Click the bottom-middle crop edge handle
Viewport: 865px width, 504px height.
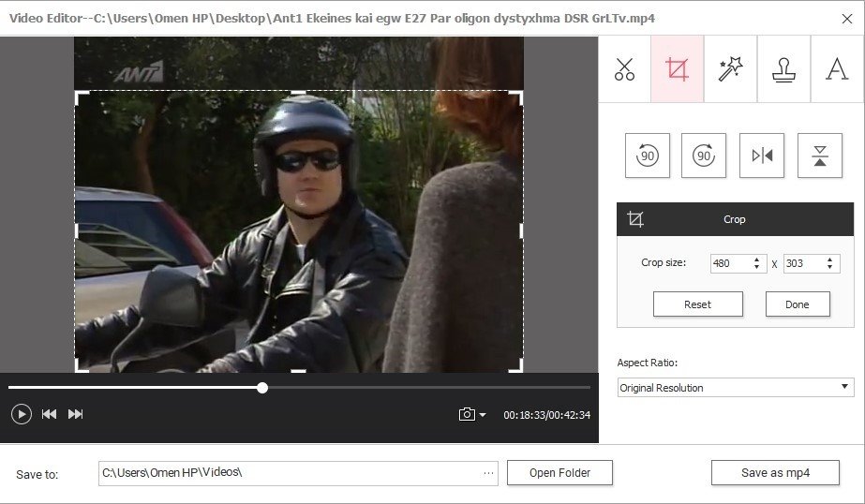298,371
